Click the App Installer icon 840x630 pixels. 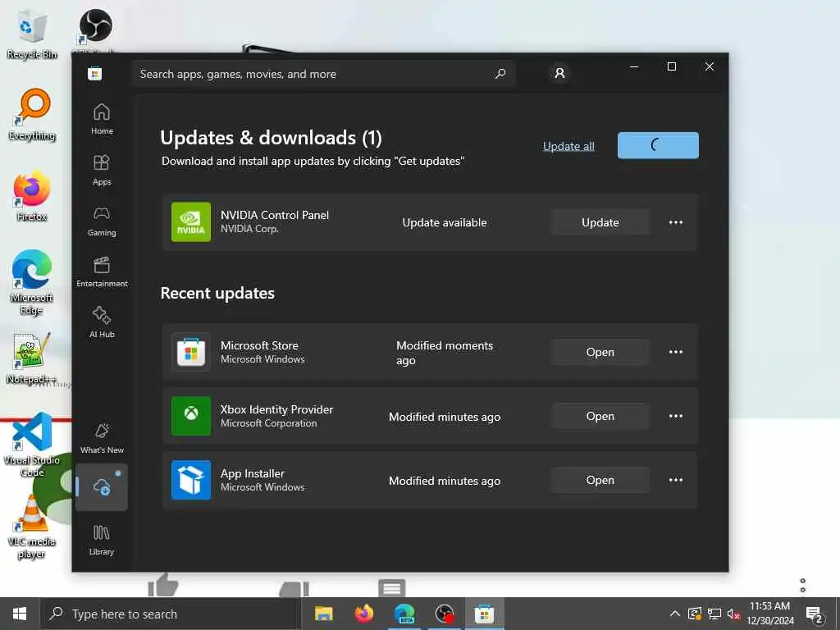tap(191, 480)
